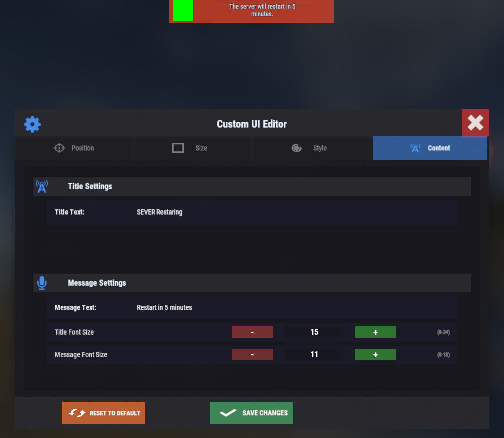The image size is (504, 438).
Task: Click the Reset to Default button
Action: tap(103, 413)
